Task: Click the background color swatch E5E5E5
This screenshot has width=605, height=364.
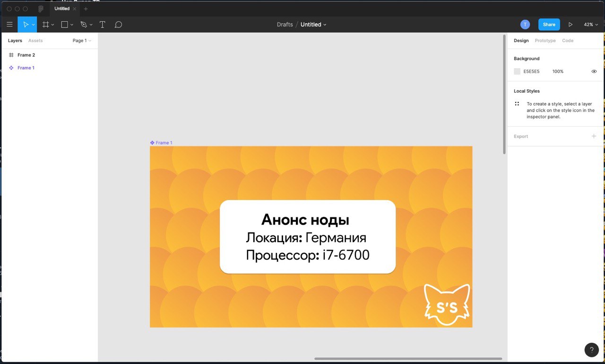Action: pyautogui.click(x=517, y=71)
